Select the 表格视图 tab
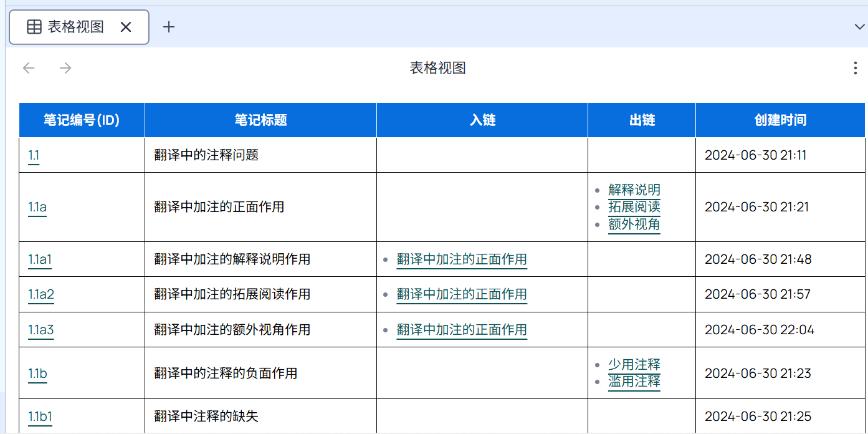 tap(75, 27)
